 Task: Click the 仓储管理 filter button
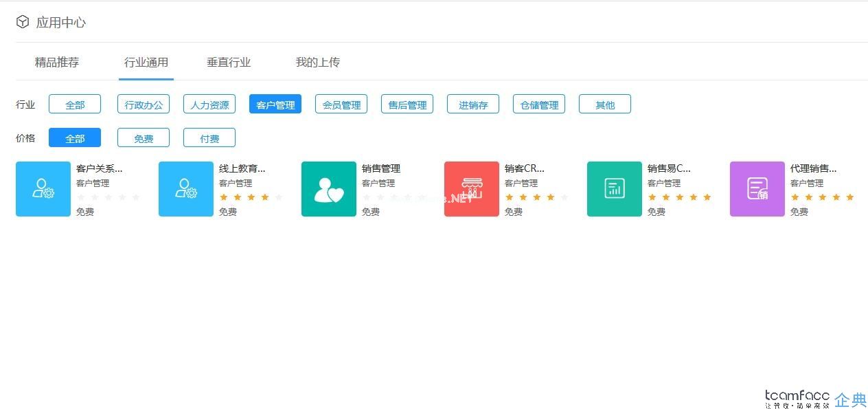(538, 104)
